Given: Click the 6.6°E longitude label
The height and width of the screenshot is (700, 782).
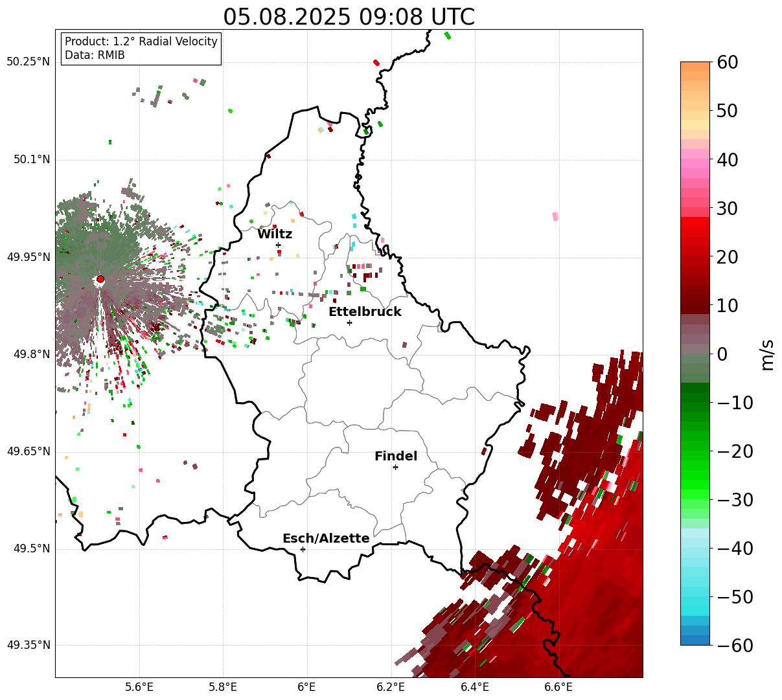Looking at the screenshot, I should (x=558, y=688).
